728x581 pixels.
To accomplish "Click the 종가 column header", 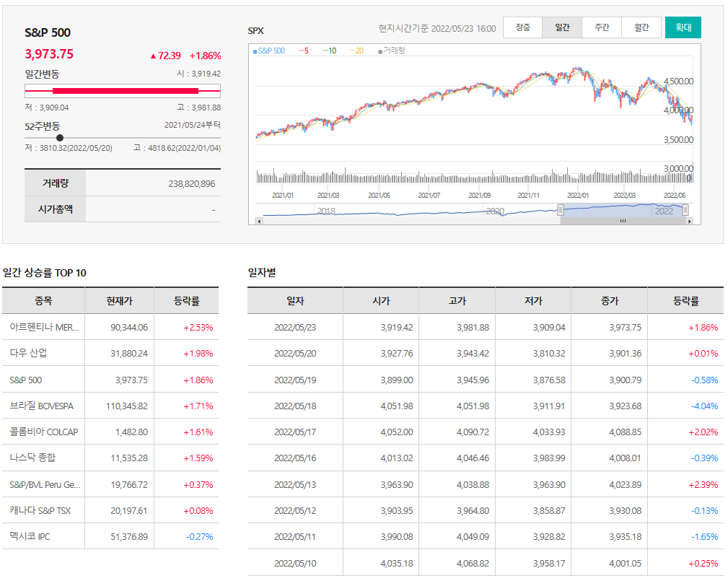I will [610, 301].
